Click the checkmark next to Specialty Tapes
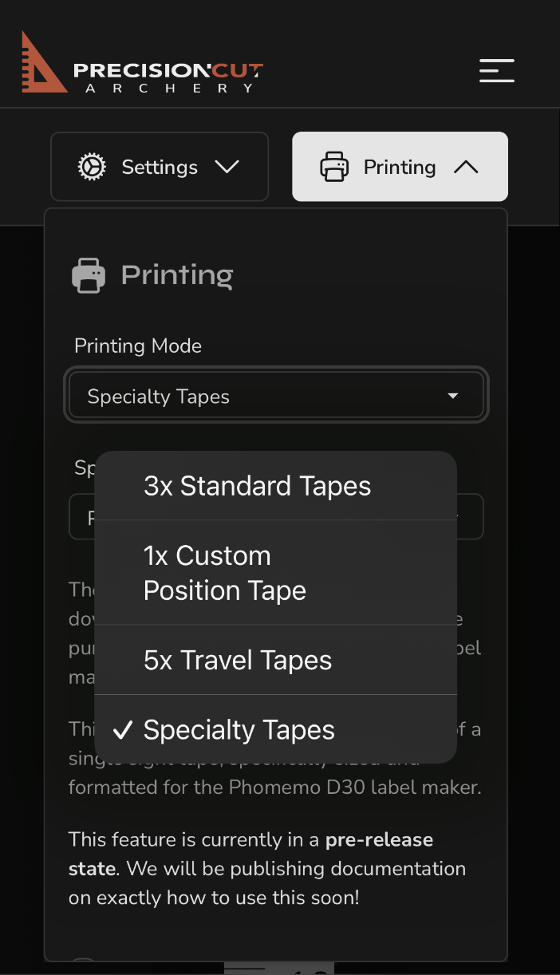Image resolution: width=560 pixels, height=975 pixels. [122, 730]
